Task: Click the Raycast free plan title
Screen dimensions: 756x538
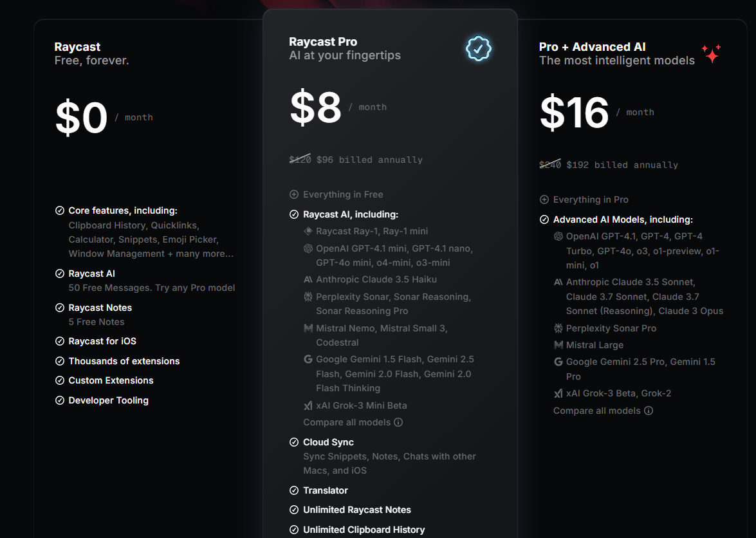Action: tap(77, 47)
